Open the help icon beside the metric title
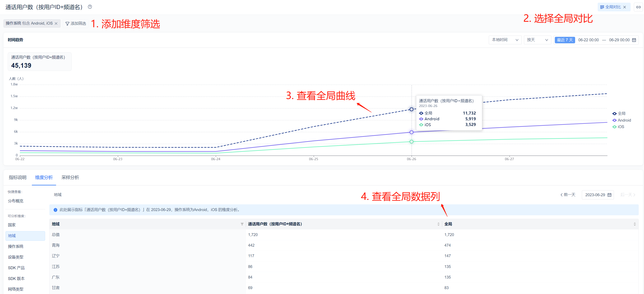The height and width of the screenshot is (294, 644). (x=90, y=7)
